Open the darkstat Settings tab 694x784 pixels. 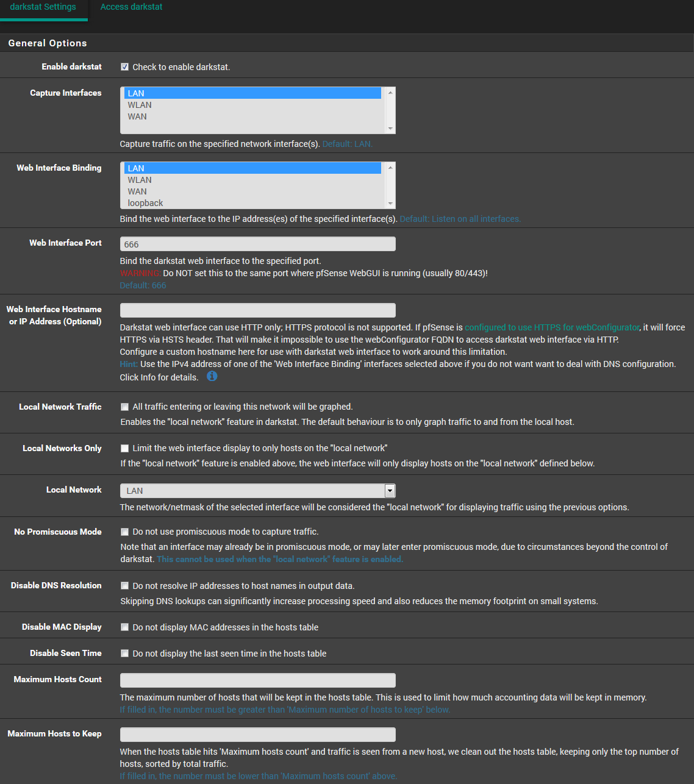coord(43,7)
